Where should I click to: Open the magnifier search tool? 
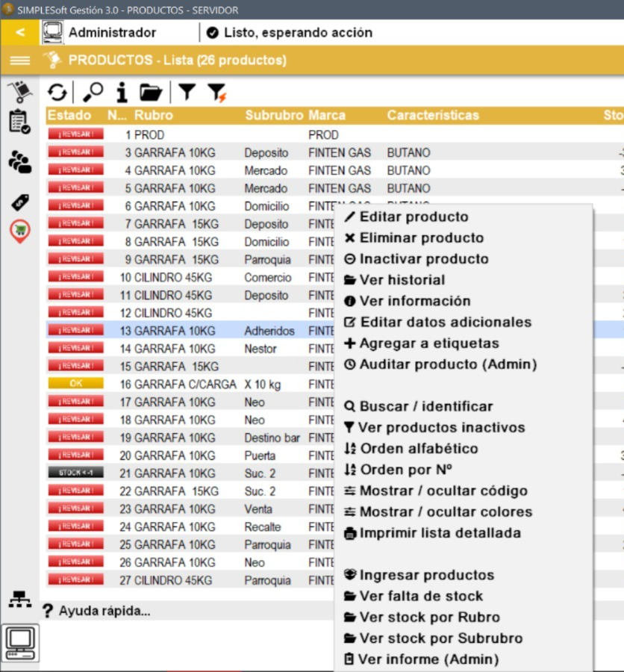coord(93,93)
